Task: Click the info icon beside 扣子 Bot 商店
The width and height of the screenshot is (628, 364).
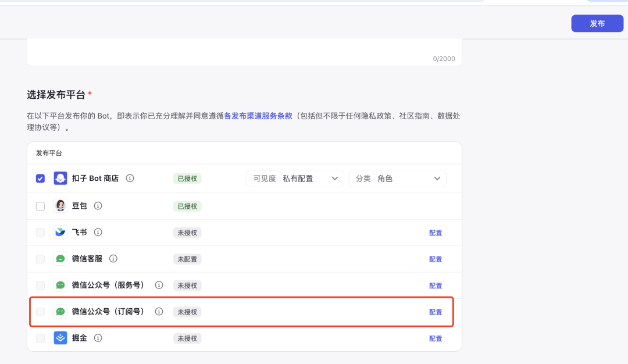Action: click(130, 179)
